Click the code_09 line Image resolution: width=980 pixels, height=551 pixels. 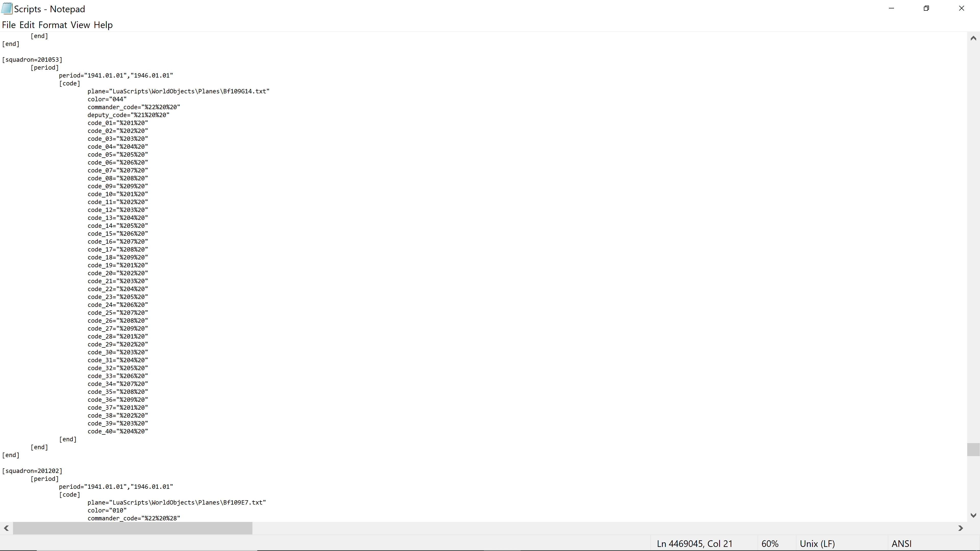point(118,186)
